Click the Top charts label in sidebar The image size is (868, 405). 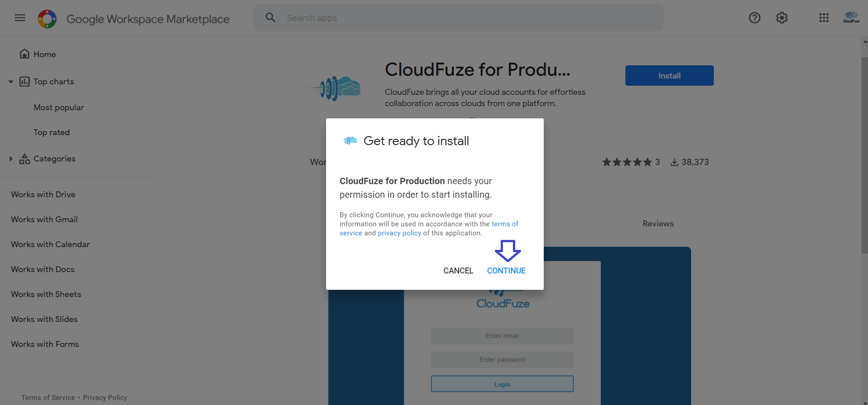pyautogui.click(x=54, y=82)
